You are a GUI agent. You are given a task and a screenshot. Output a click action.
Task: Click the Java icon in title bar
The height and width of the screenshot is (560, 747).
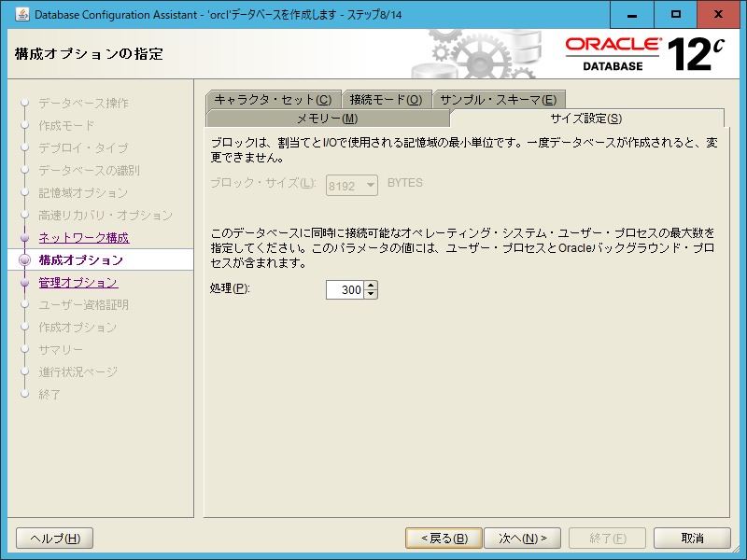21,14
